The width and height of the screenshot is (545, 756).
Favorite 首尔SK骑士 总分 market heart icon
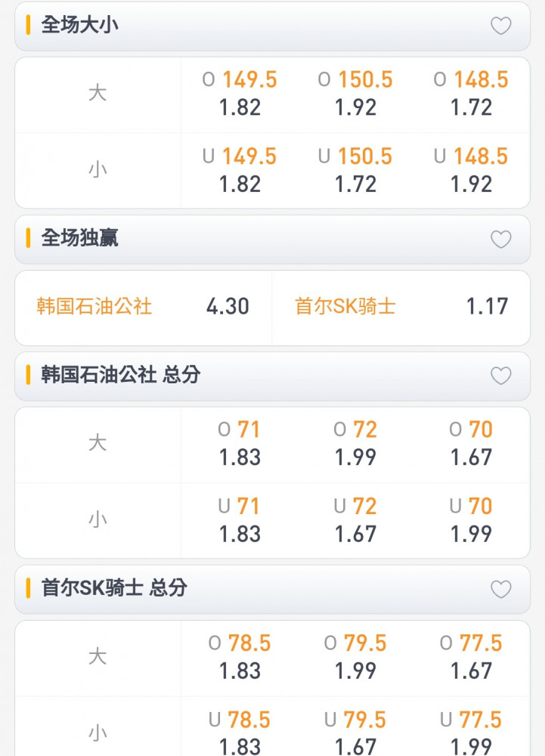pyautogui.click(x=500, y=589)
